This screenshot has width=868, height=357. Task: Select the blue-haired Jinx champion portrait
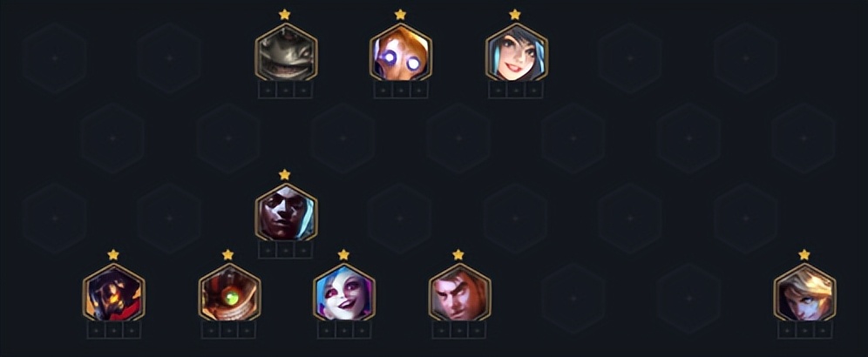pyautogui.click(x=343, y=293)
